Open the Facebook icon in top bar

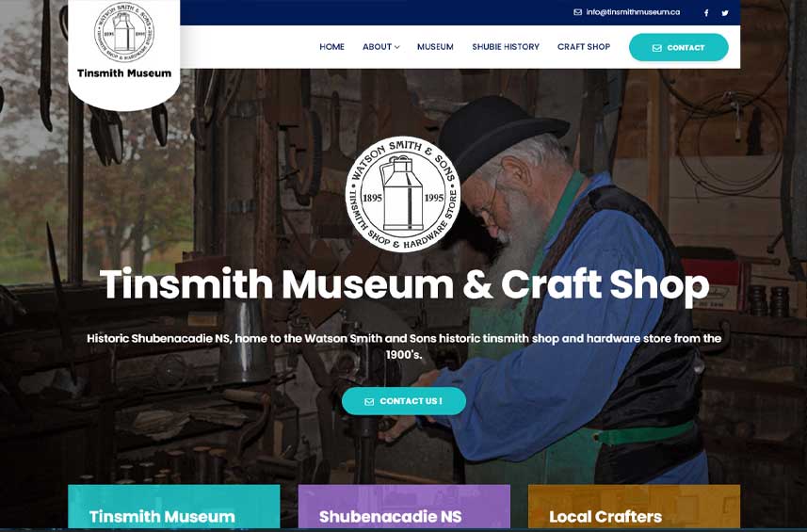click(x=706, y=13)
